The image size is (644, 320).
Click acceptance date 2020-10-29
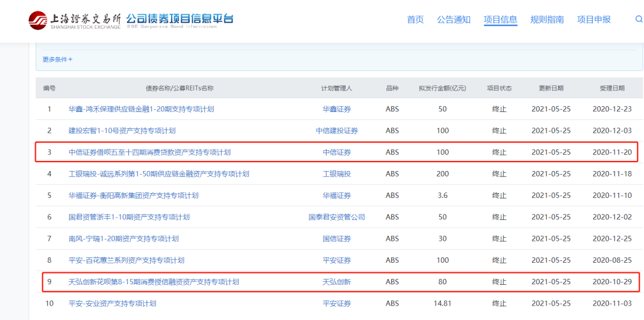click(612, 282)
